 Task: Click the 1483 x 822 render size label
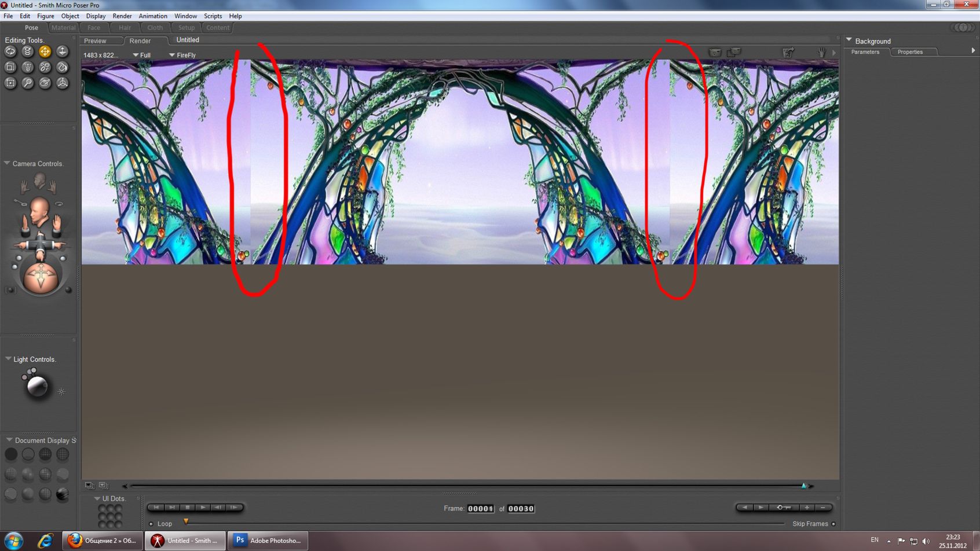pos(101,55)
